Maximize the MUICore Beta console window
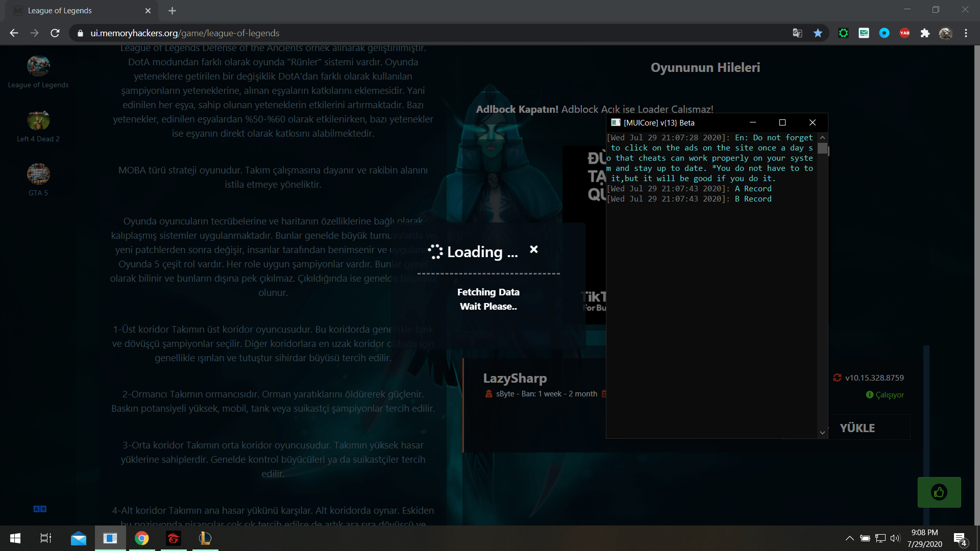 pos(782,122)
